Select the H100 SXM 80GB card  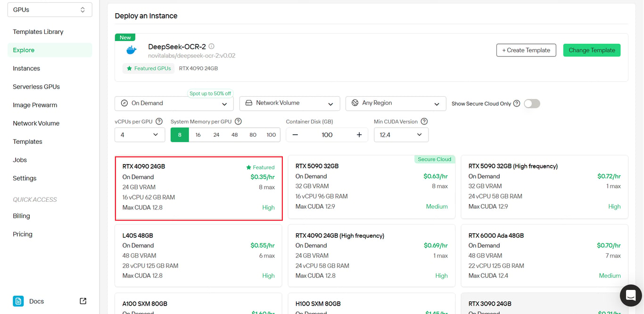(372, 304)
